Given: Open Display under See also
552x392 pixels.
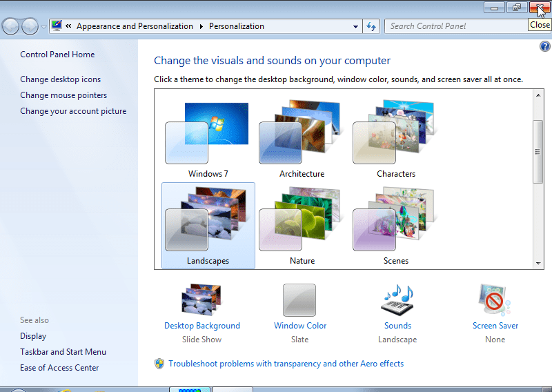Looking at the screenshot, I should (33, 336).
